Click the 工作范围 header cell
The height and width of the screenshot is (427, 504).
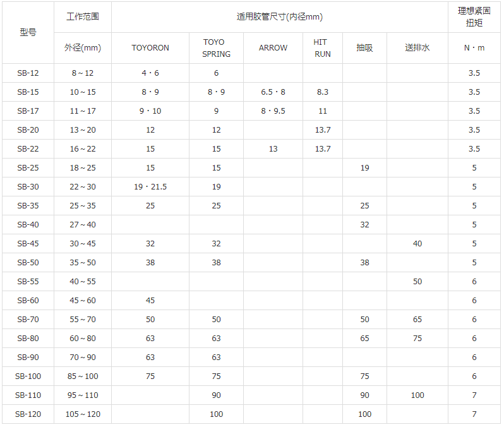(x=83, y=16)
